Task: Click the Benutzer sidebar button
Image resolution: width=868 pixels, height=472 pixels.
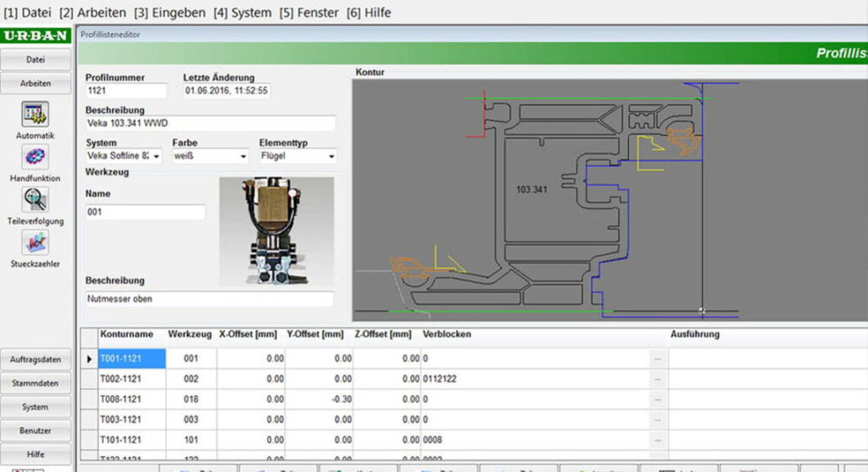Action: 36,430
